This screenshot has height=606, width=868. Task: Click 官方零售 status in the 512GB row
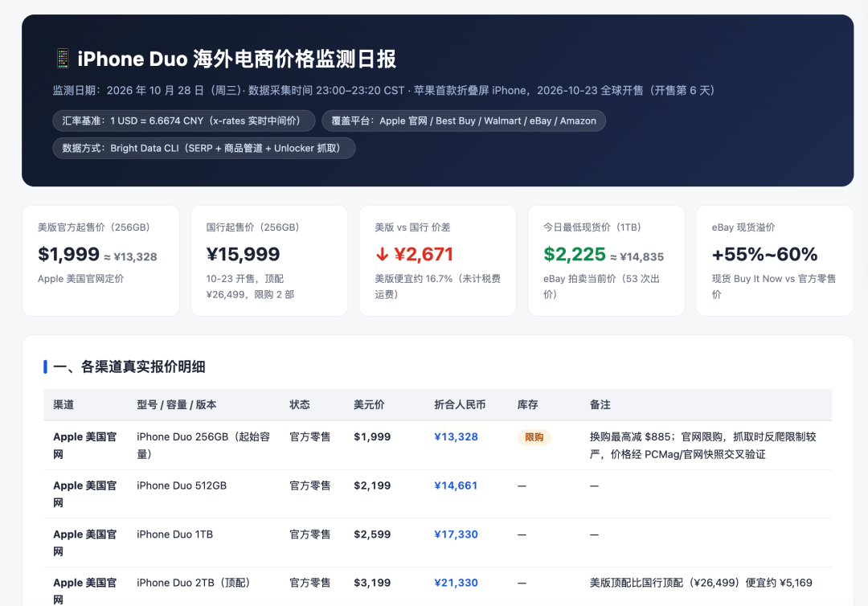coord(310,485)
